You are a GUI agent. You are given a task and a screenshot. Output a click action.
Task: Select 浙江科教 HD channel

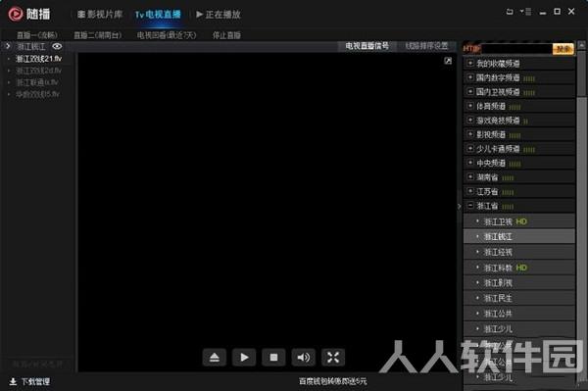tap(519, 268)
